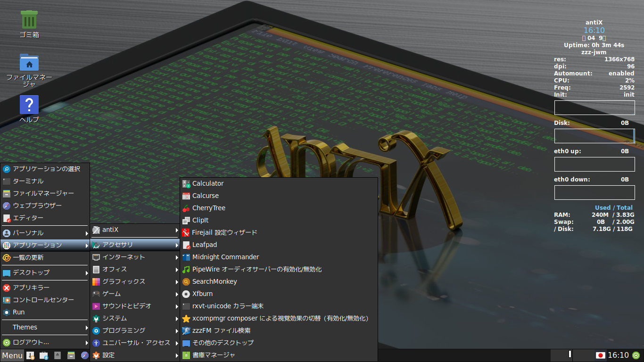Open the グラフィックス category
Viewport: 644px width, 362px height.
135,281
